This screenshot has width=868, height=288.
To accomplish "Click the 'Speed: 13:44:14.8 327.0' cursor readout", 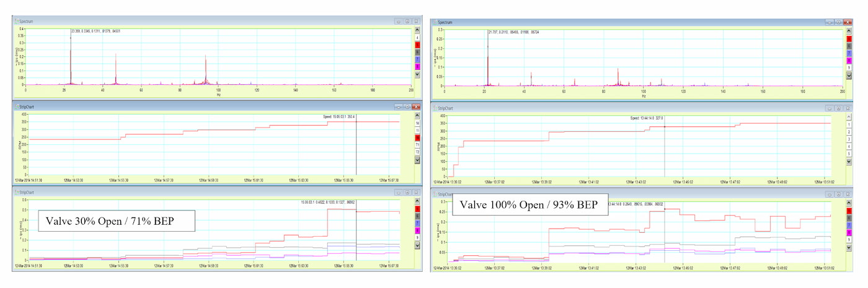I will pyautogui.click(x=647, y=118).
